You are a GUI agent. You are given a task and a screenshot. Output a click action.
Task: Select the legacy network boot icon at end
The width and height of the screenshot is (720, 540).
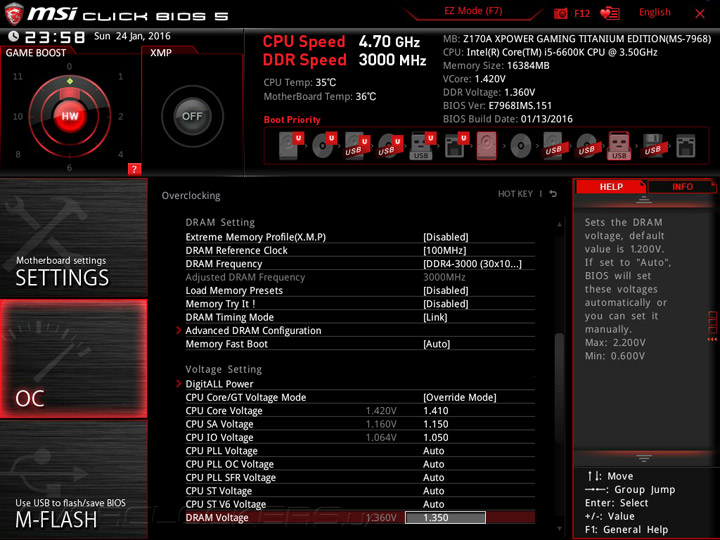click(686, 146)
